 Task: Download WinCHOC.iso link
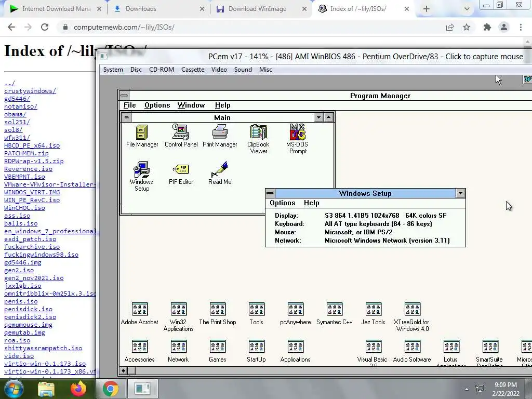point(24,208)
